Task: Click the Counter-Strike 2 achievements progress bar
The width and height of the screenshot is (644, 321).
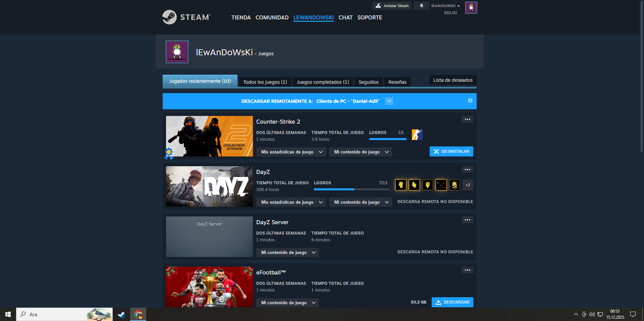Action: coord(388,139)
